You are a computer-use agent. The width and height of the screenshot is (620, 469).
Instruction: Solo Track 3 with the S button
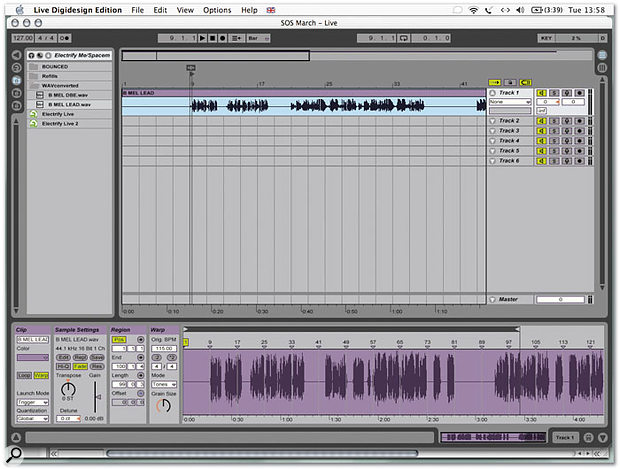554,130
